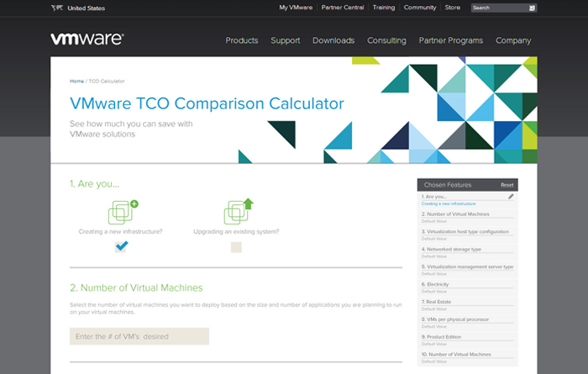Click the VMware TCO Comparison Calculator heading
Screen dimensions: 588x374
pyautogui.click(x=207, y=103)
